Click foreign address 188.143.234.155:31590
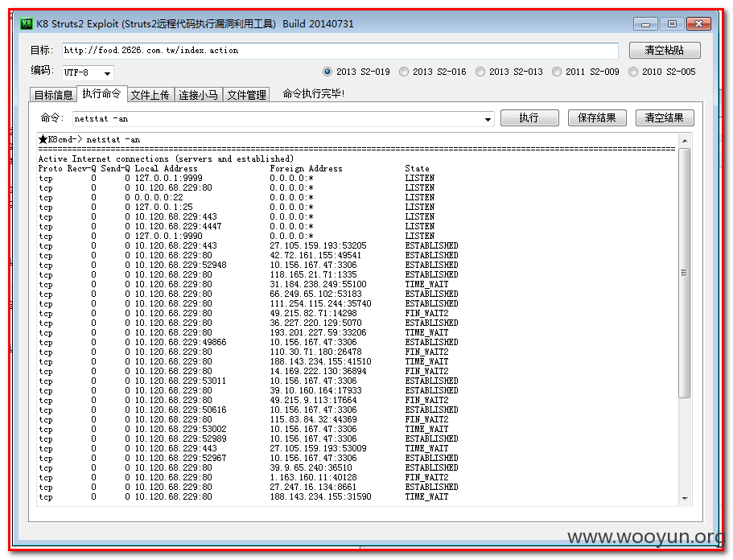Viewport: 733px width, 560px height. (x=321, y=497)
